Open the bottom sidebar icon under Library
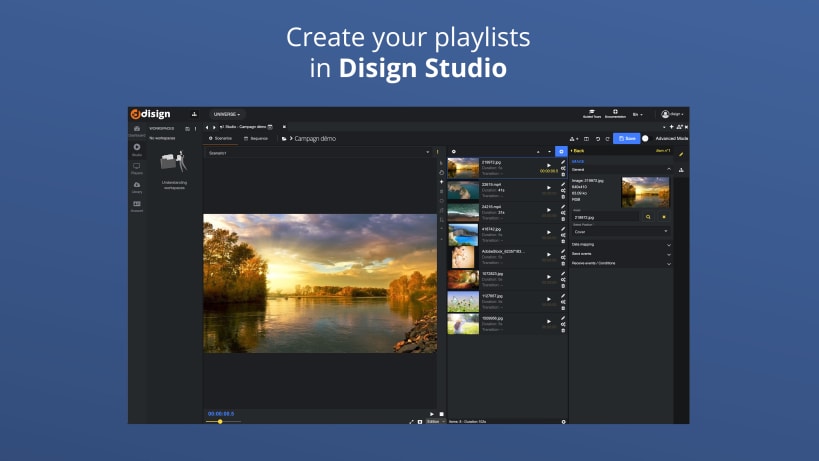 137,206
